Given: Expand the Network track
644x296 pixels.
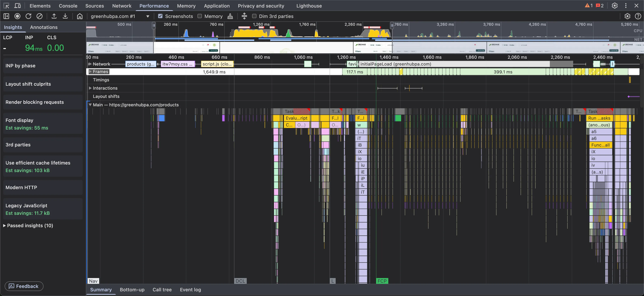Looking at the screenshot, I should (x=90, y=64).
